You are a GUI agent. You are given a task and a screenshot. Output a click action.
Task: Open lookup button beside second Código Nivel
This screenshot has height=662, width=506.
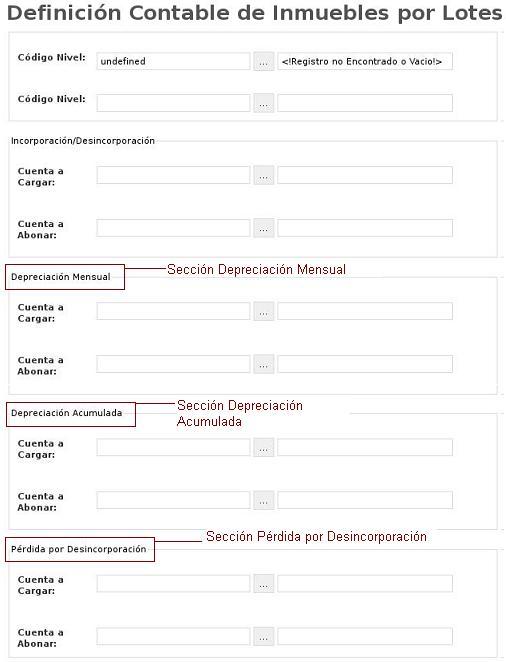264,103
